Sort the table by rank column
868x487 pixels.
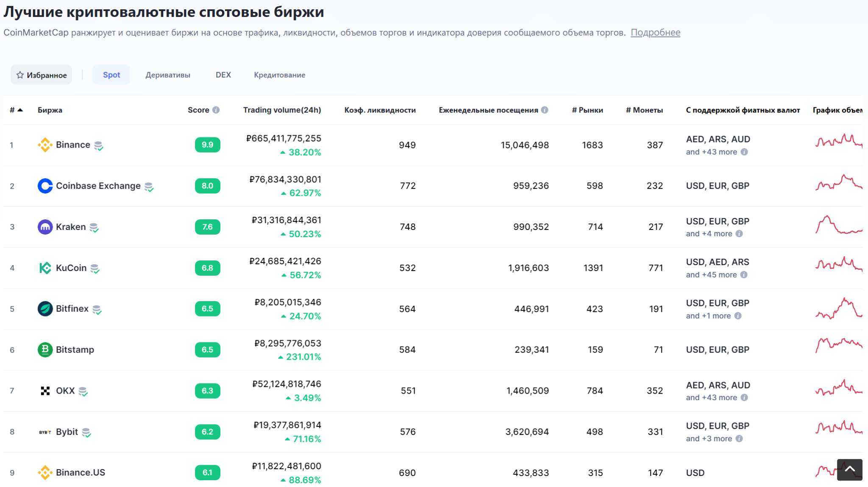[x=15, y=109]
